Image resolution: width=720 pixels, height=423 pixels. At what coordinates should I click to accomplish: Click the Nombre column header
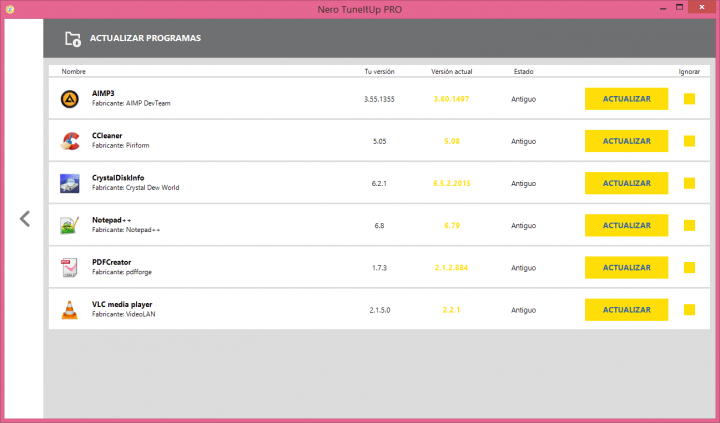(x=73, y=72)
